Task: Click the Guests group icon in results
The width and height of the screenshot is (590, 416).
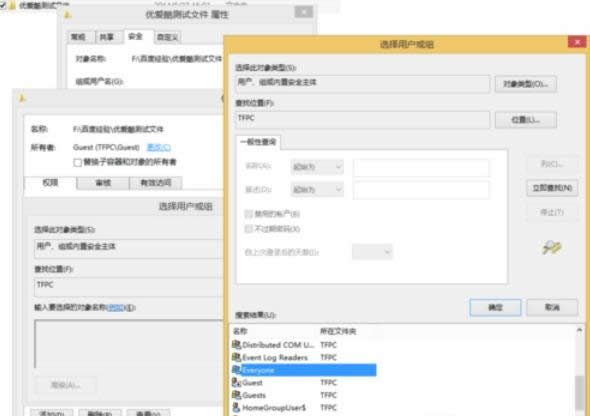Action: tap(236, 395)
